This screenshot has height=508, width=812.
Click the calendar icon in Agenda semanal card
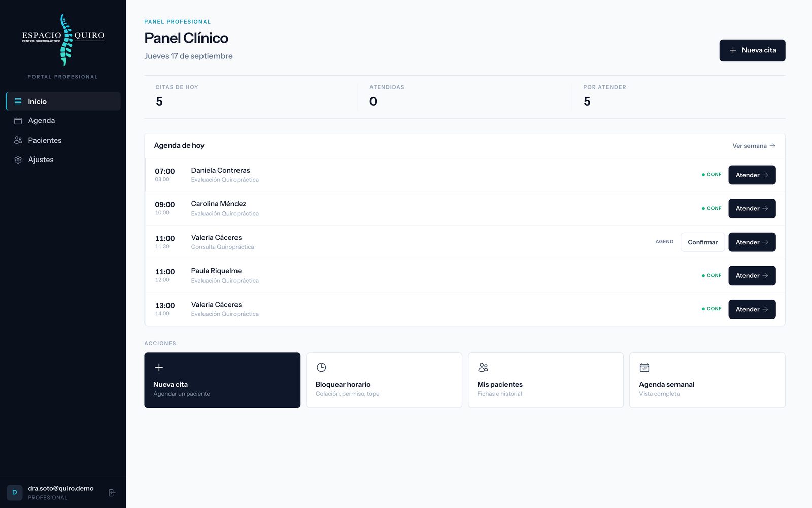pyautogui.click(x=645, y=367)
